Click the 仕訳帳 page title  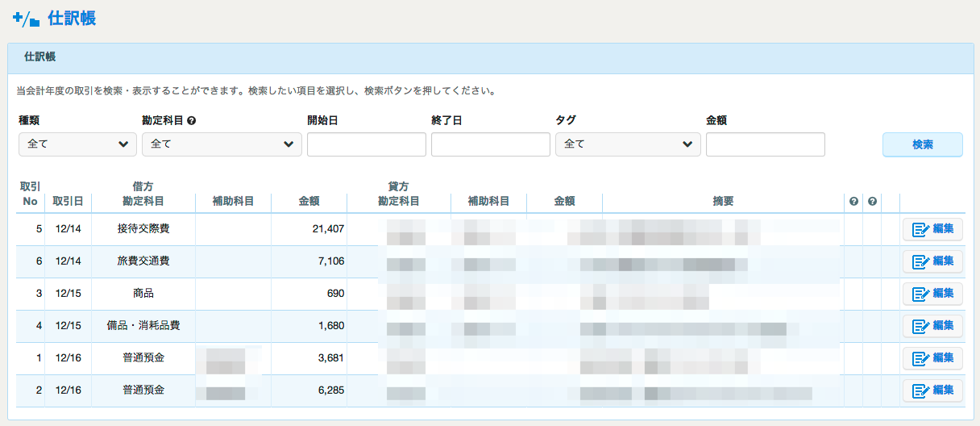[x=72, y=18]
